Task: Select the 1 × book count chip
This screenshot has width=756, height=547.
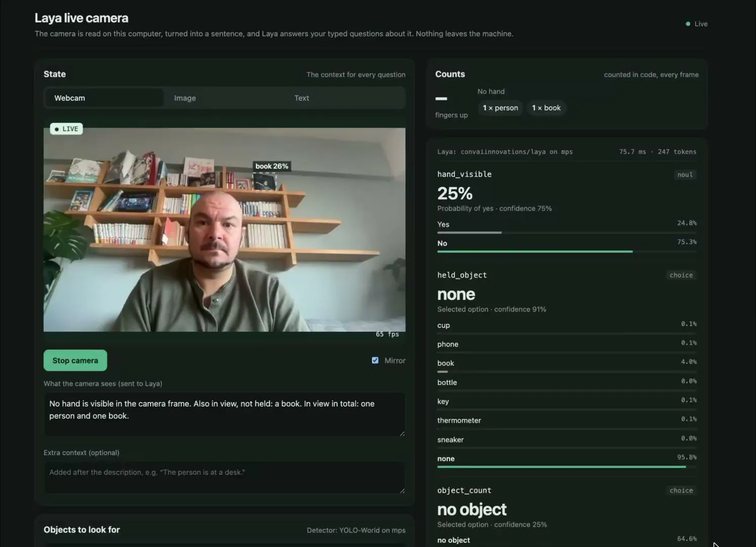Action: click(x=546, y=108)
